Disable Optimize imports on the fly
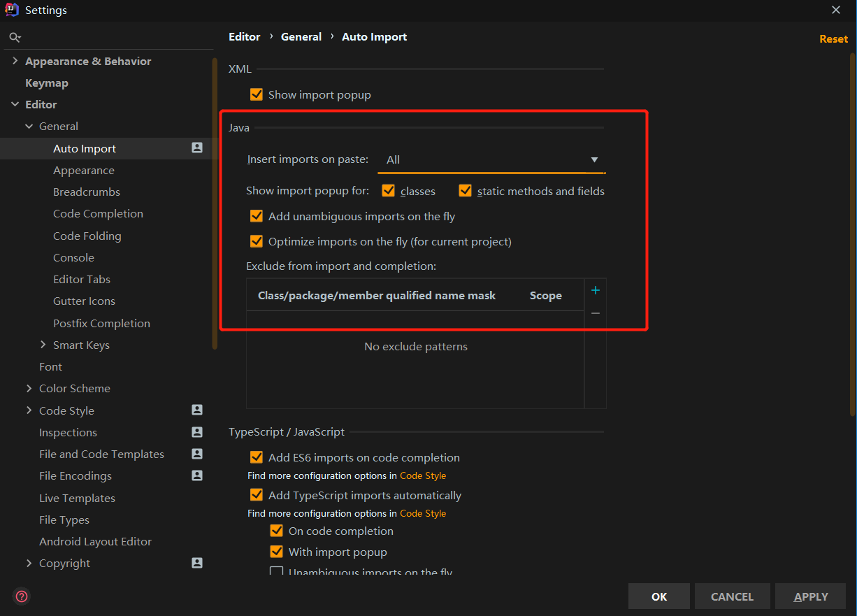The height and width of the screenshot is (616, 857). pos(257,241)
